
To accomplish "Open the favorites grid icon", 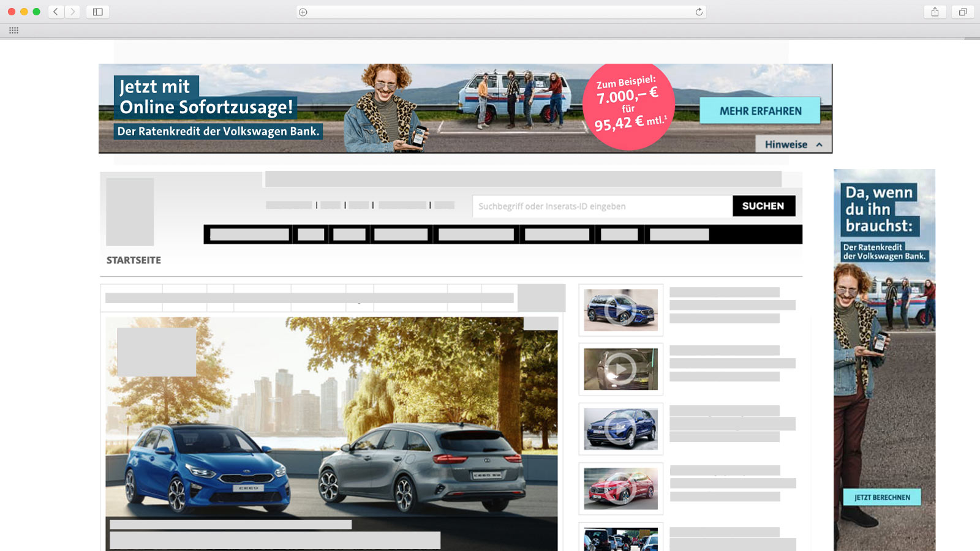I will point(13,30).
